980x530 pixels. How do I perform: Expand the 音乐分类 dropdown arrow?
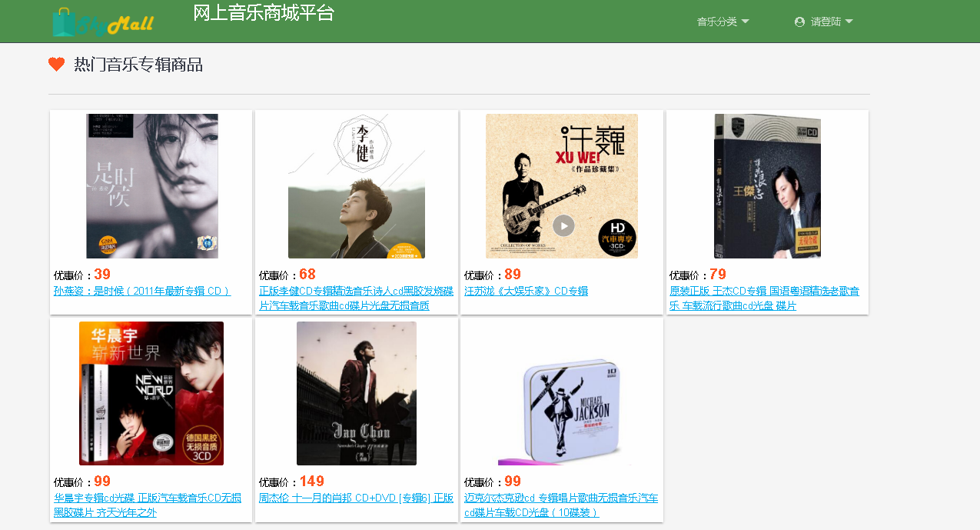point(745,22)
